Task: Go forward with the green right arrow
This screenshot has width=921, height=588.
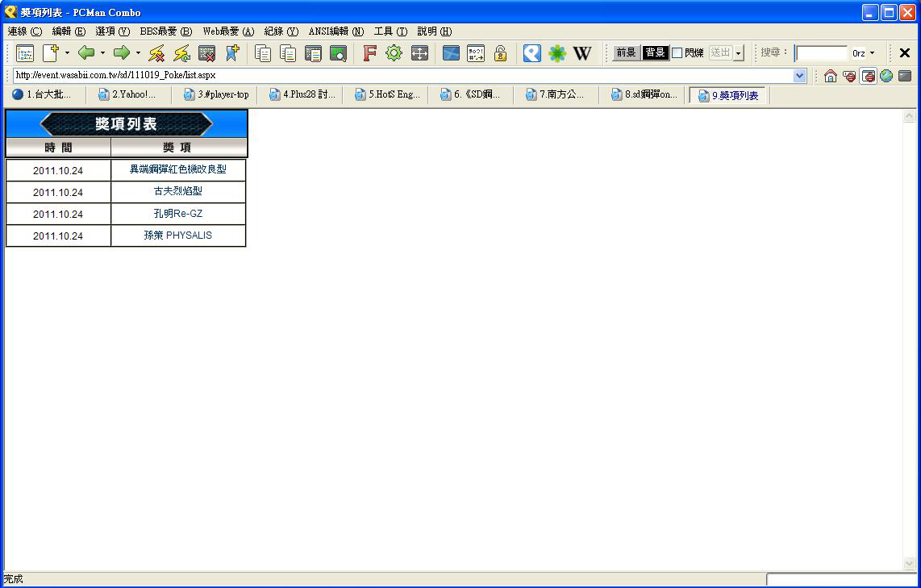Action: 122,53
